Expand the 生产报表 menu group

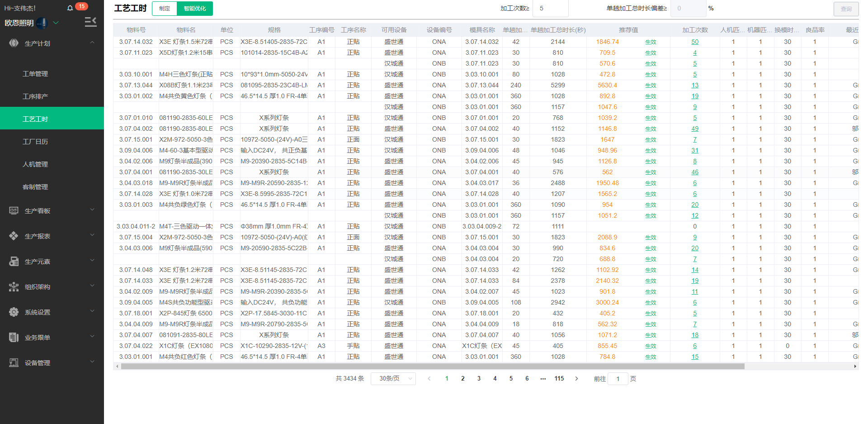click(92, 235)
